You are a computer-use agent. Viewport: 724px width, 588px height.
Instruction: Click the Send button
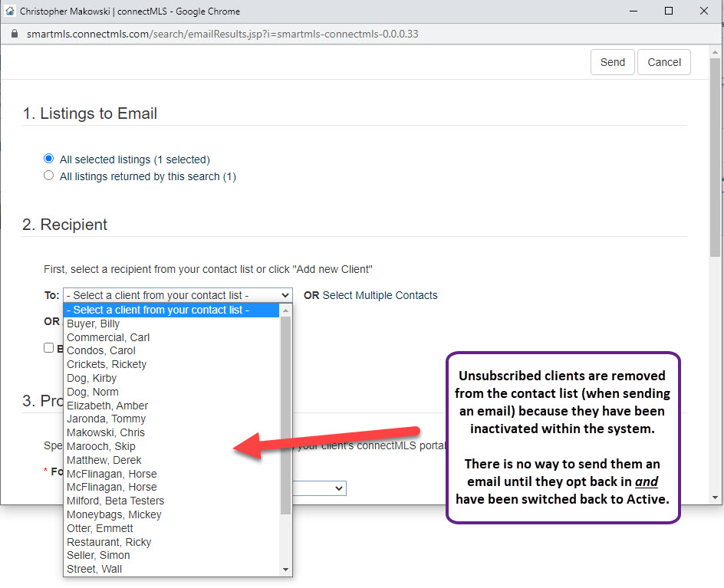[x=612, y=62]
